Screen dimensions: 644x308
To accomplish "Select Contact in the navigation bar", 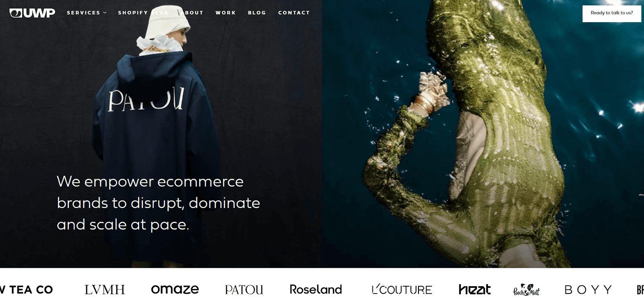I will tap(294, 13).
